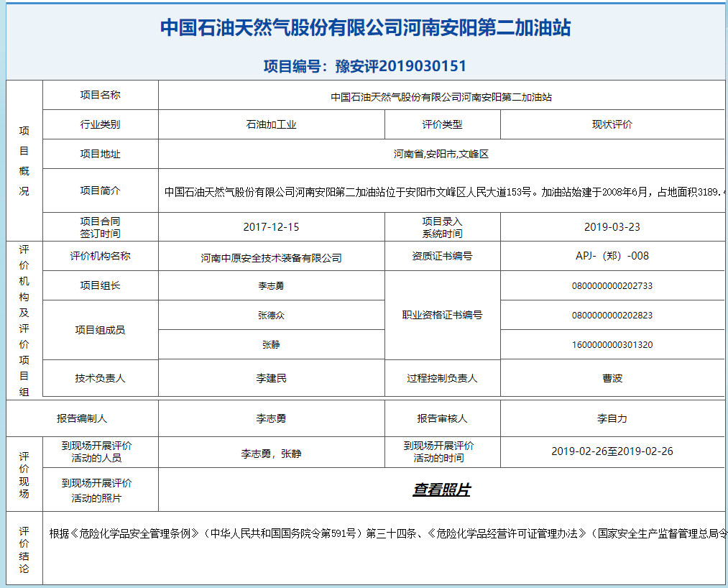The image size is (728, 588).
Task: Select certificate number 1600000000301320
Action: pyautogui.click(x=612, y=344)
